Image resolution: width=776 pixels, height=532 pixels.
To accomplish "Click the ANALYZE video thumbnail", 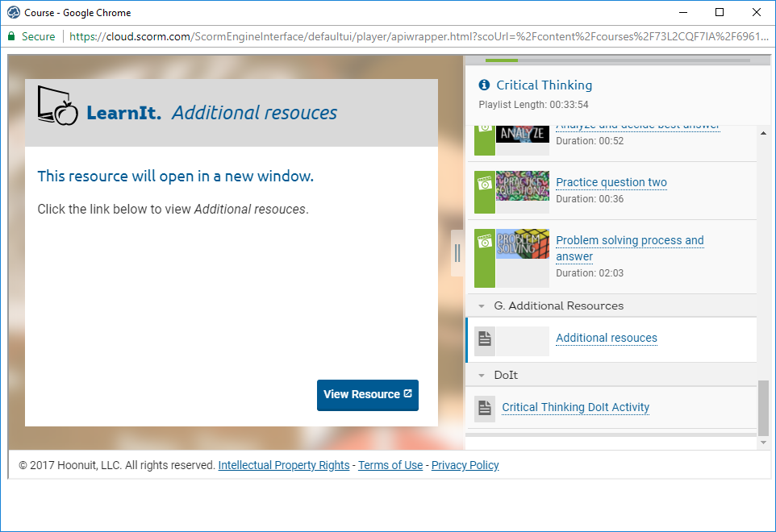I will tap(523, 135).
